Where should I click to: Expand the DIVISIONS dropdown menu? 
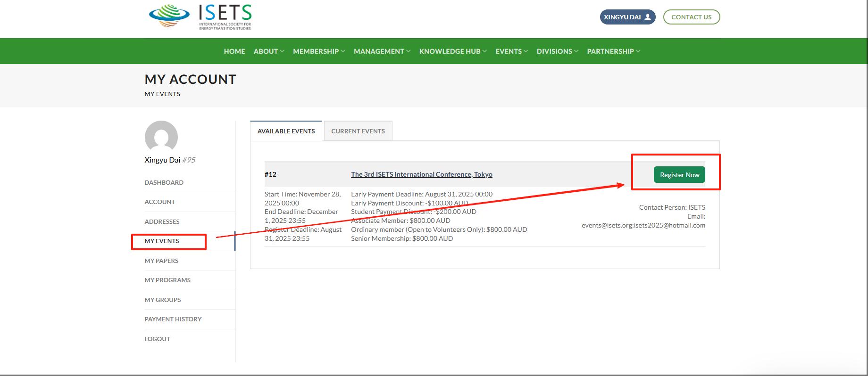pyautogui.click(x=558, y=51)
